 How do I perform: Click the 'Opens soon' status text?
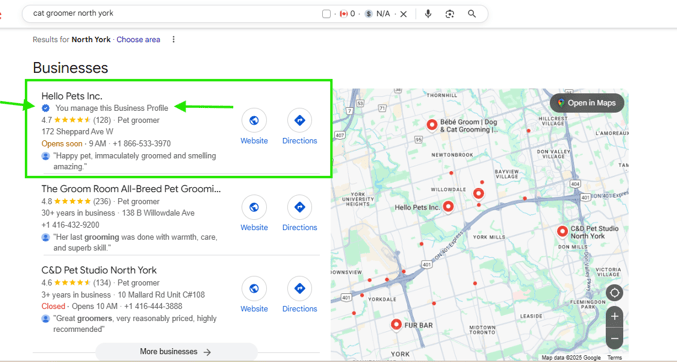pyautogui.click(x=62, y=143)
